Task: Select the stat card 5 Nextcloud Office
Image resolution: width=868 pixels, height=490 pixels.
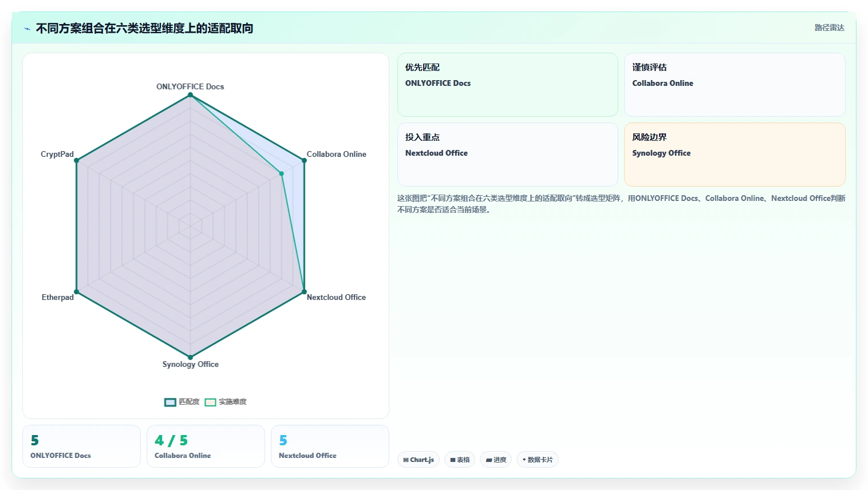Action: [x=330, y=446]
